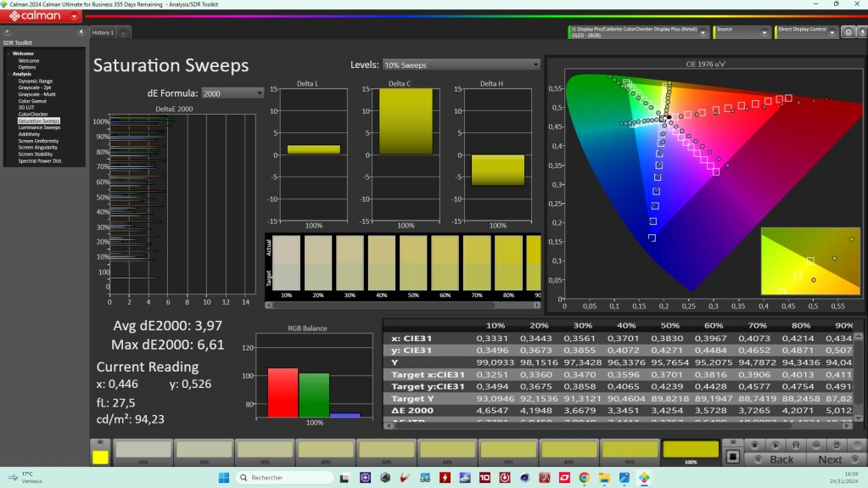
Task: Open Task View on the taskbar
Action: pos(344,478)
